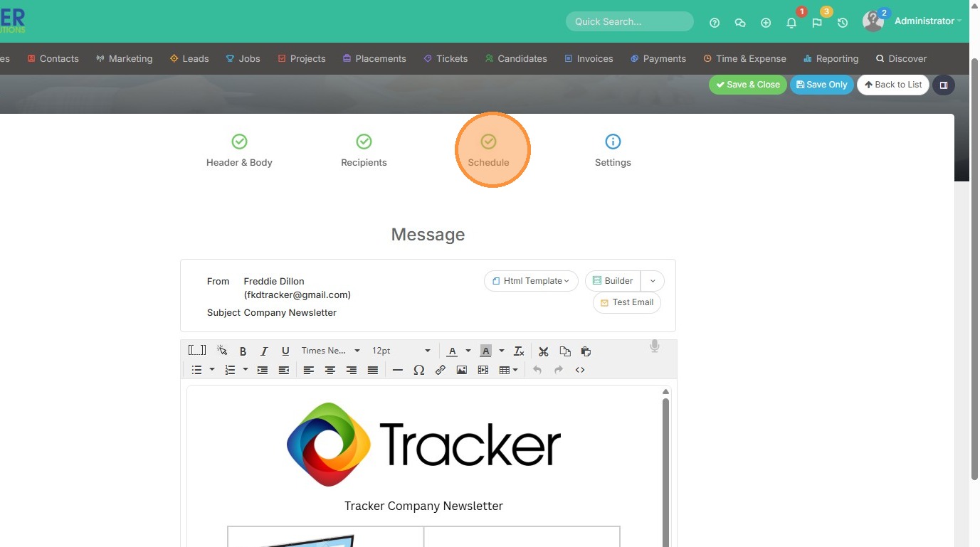
Task: Toggle right text alignment
Action: (x=351, y=370)
